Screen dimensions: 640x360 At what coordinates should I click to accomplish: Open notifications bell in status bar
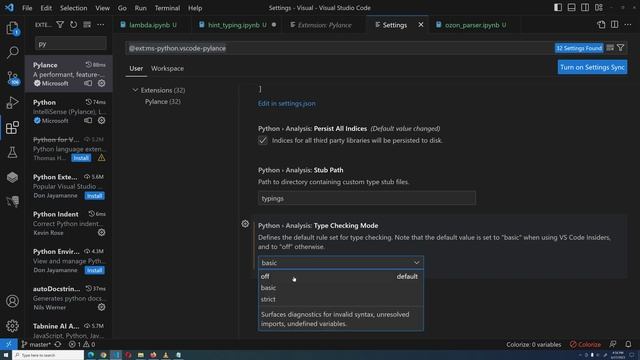pyautogui.click(x=628, y=344)
